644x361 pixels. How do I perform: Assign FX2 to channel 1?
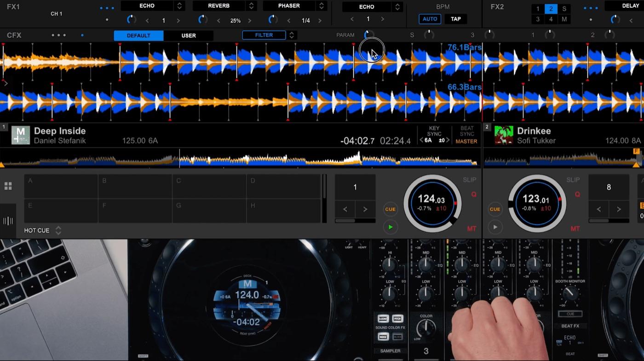[538, 9]
